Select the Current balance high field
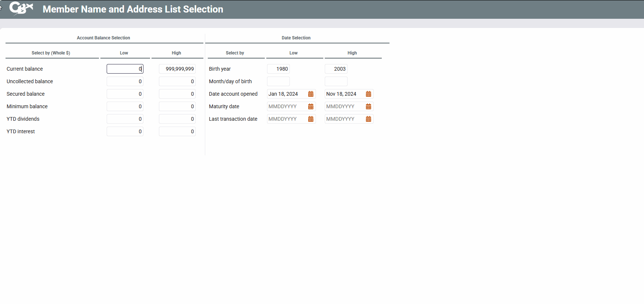 tap(177, 69)
